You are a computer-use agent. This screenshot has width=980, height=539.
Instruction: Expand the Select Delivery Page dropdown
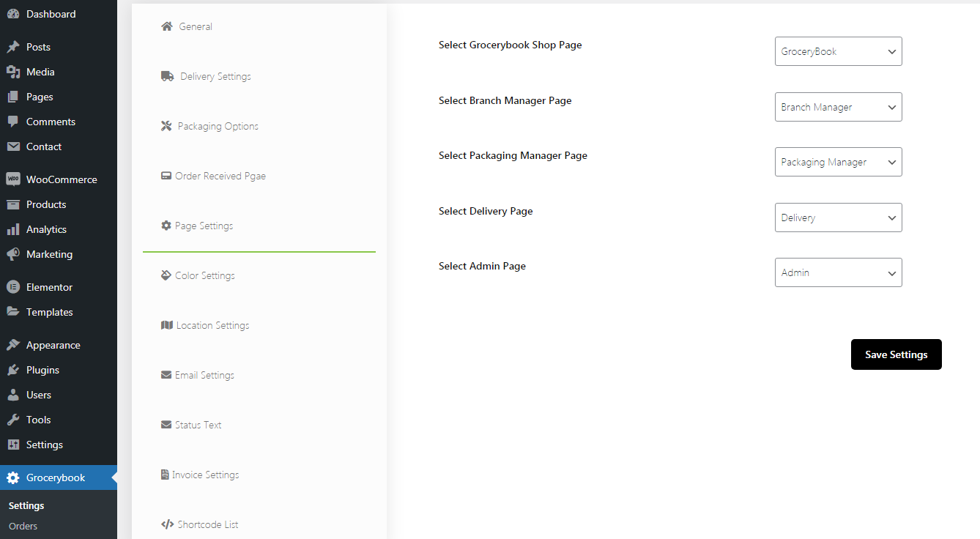[838, 218]
